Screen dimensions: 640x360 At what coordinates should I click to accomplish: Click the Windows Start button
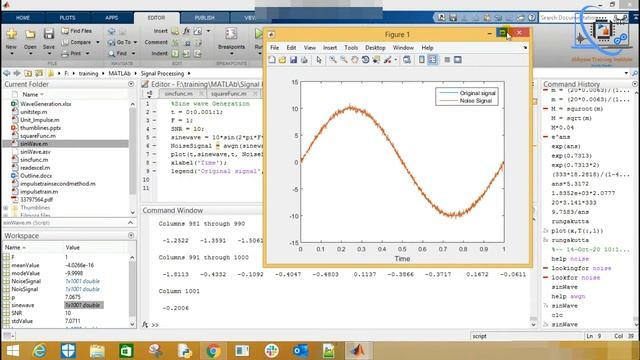(13, 351)
